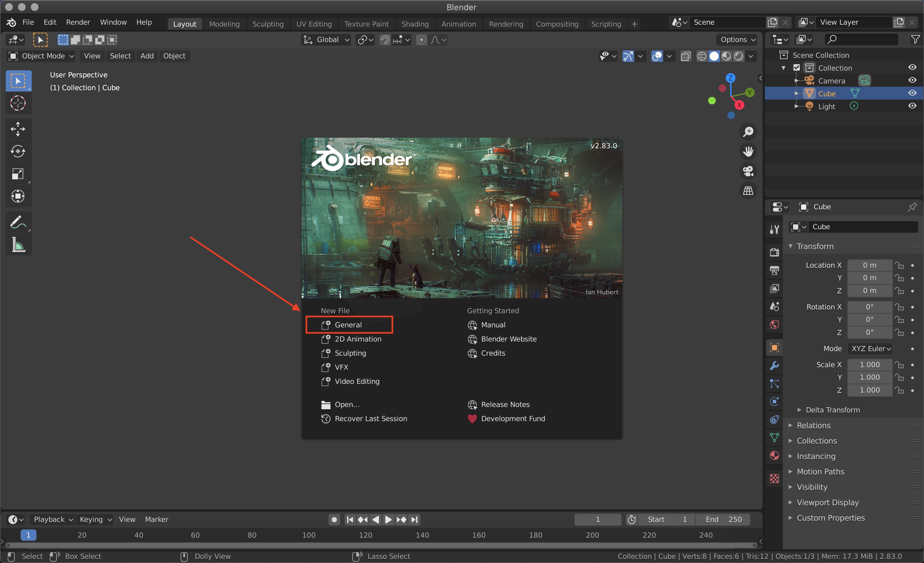924x563 pixels.
Task: Open the Render properties tab
Action: pyautogui.click(x=774, y=252)
